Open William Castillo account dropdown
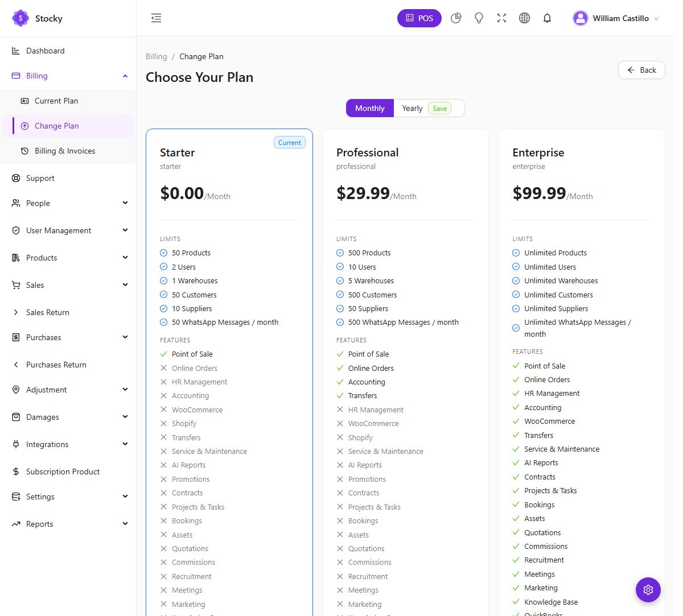Image resolution: width=683 pixels, height=616 pixels. [616, 18]
